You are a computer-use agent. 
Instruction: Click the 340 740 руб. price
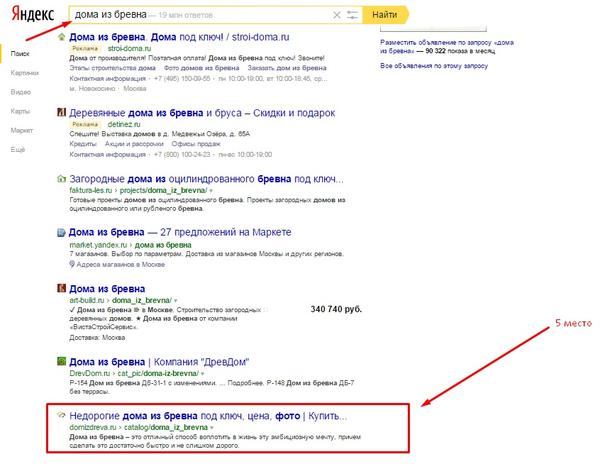[336, 309]
